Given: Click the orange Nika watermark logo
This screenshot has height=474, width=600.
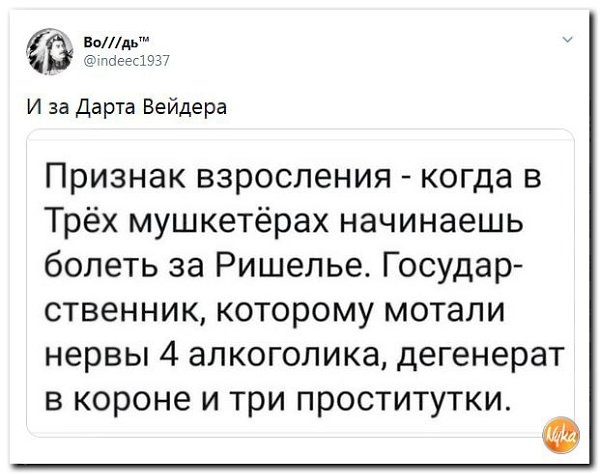Looking at the screenshot, I should [x=564, y=434].
